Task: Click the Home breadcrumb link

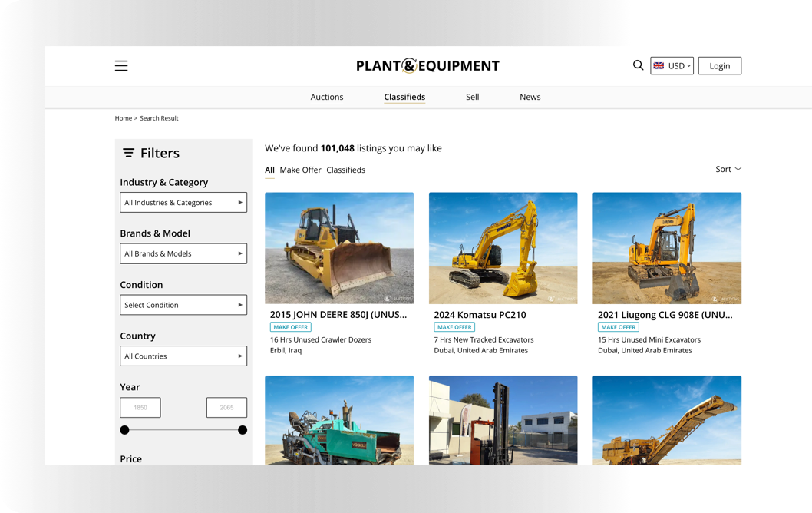Action: (x=124, y=118)
